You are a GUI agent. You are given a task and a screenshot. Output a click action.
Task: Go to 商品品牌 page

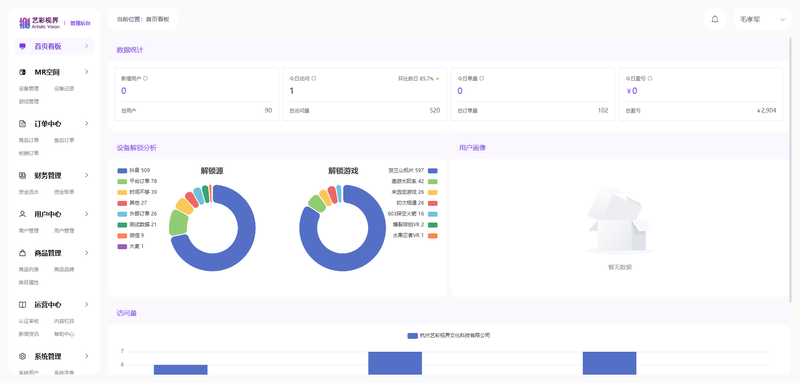point(64,269)
